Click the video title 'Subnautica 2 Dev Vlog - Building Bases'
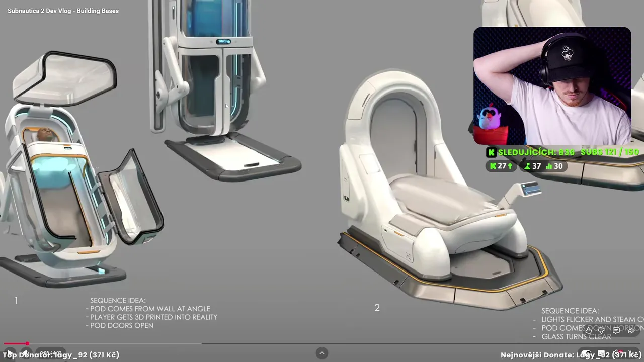 [63, 11]
